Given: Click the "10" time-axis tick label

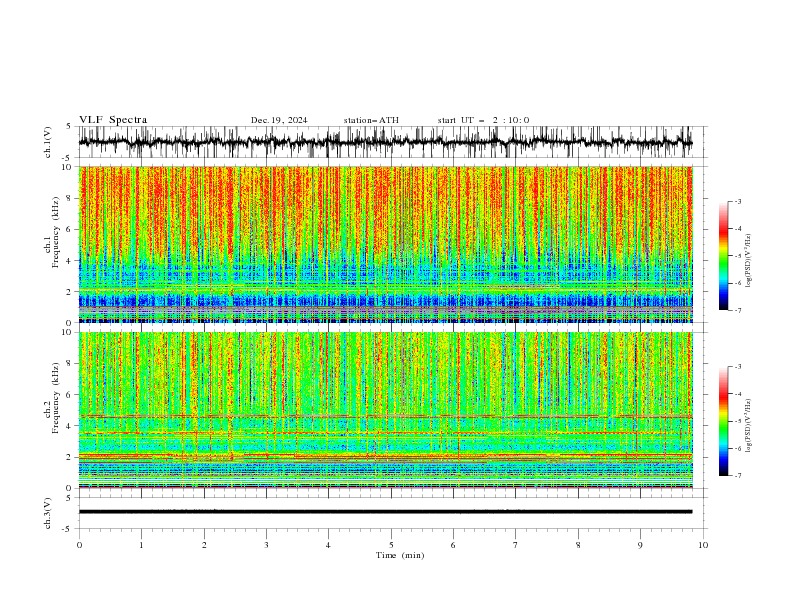Looking at the screenshot, I should (x=703, y=545).
